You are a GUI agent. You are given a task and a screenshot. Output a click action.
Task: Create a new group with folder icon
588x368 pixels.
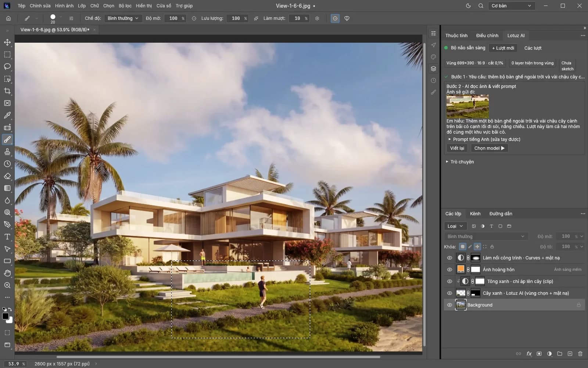(560, 354)
